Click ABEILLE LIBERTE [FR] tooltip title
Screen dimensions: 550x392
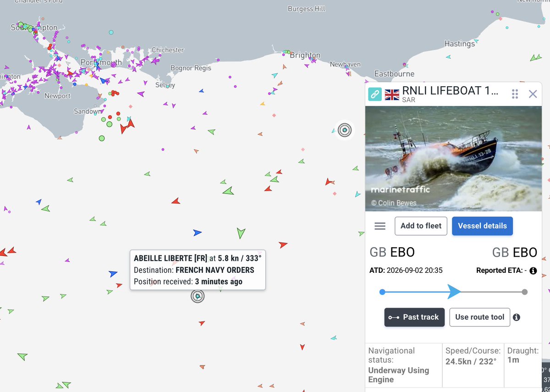[170, 258]
